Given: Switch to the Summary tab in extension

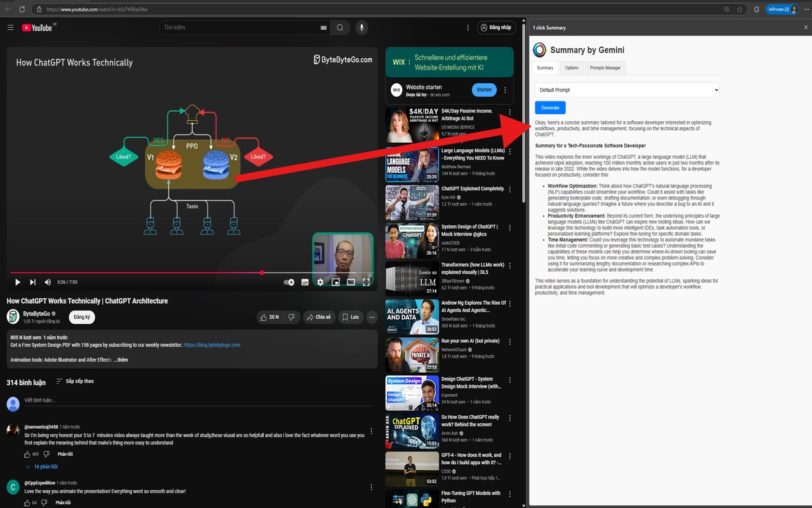Looking at the screenshot, I should tap(545, 68).
